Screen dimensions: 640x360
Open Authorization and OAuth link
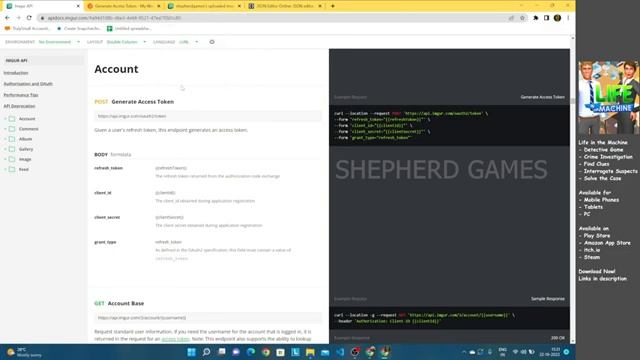pyautogui.click(x=28, y=84)
